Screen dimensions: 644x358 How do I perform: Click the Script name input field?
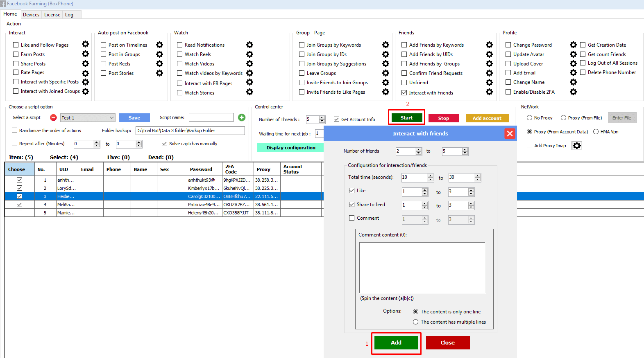click(211, 117)
